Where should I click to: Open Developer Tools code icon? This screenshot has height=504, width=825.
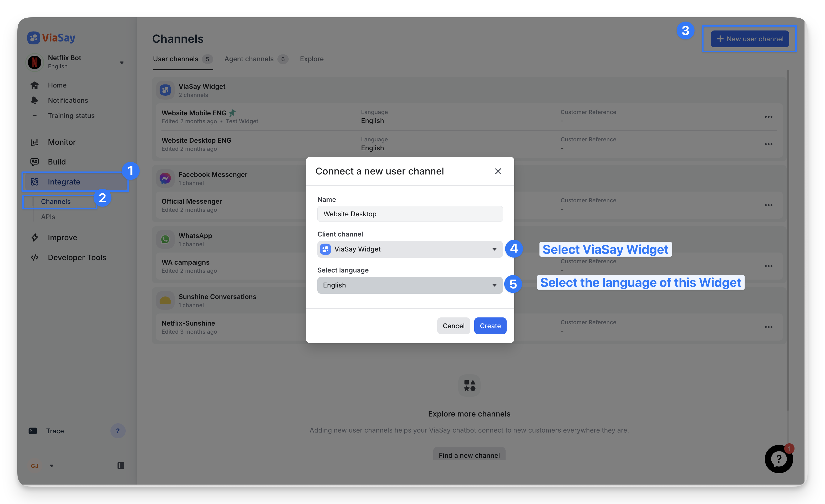tap(34, 257)
